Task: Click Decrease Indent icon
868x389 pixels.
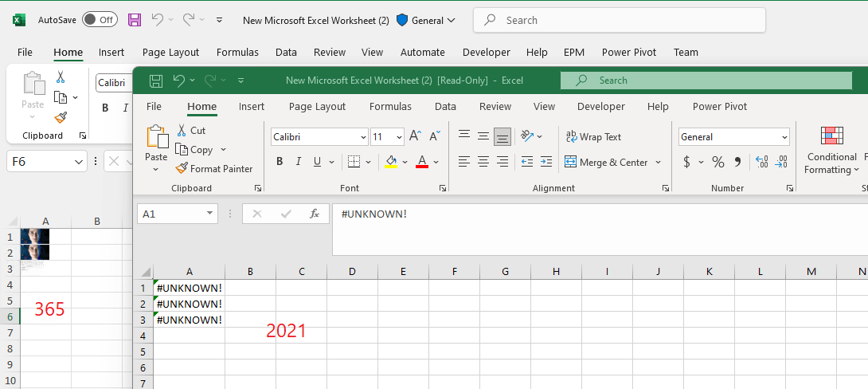Action: coord(527,162)
